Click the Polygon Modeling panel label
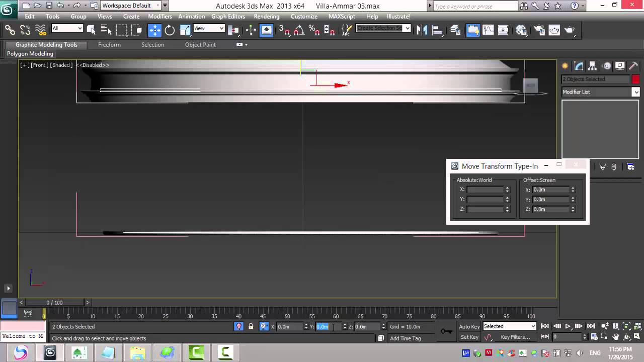The width and height of the screenshot is (644, 362). [30, 54]
